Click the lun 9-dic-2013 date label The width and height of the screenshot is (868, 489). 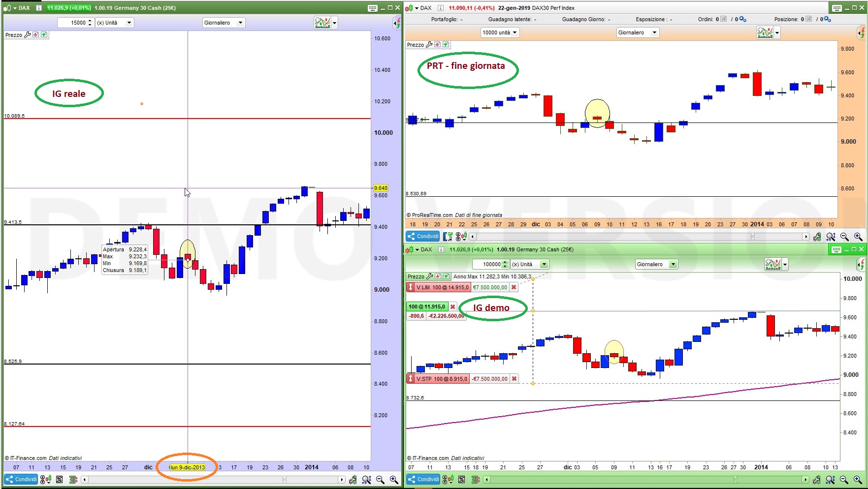(x=187, y=467)
